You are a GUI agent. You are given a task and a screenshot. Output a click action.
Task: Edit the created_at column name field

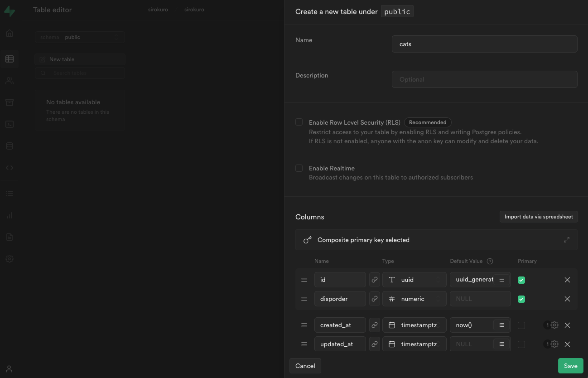tap(340, 325)
